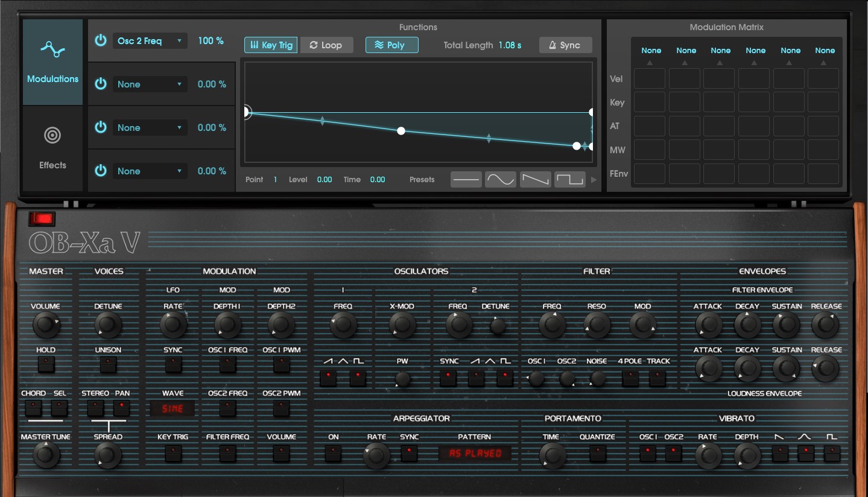
Task: Toggle the Hold button
Action: (x=46, y=365)
